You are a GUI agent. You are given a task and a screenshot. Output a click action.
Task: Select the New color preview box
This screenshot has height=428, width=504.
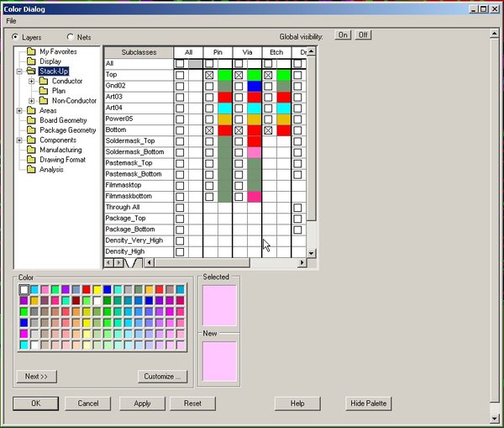(x=219, y=362)
